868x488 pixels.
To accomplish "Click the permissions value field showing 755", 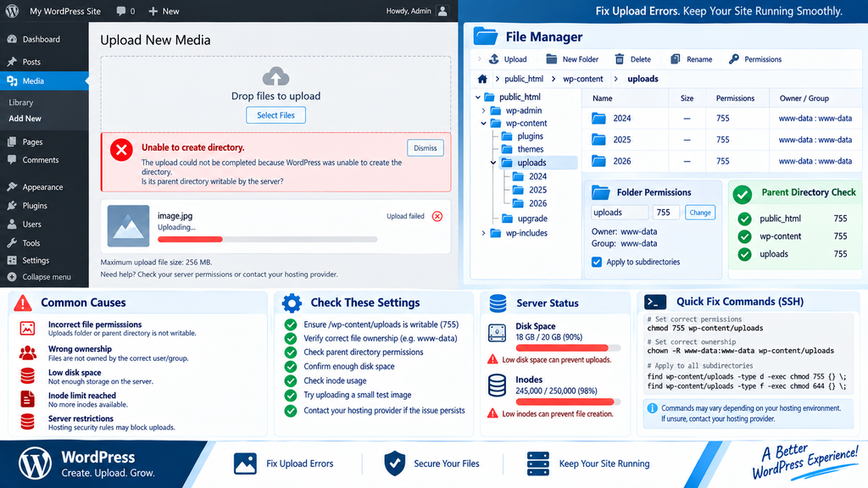I will pos(665,213).
